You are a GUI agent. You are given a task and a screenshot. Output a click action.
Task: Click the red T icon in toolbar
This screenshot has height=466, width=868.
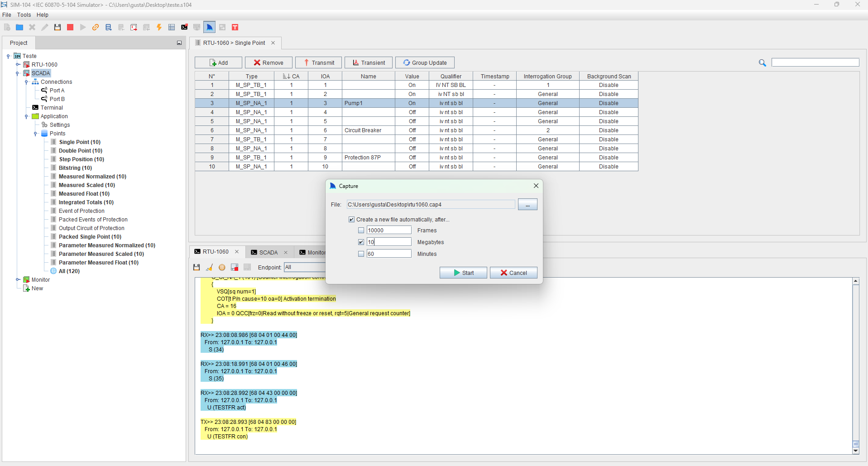[235, 27]
